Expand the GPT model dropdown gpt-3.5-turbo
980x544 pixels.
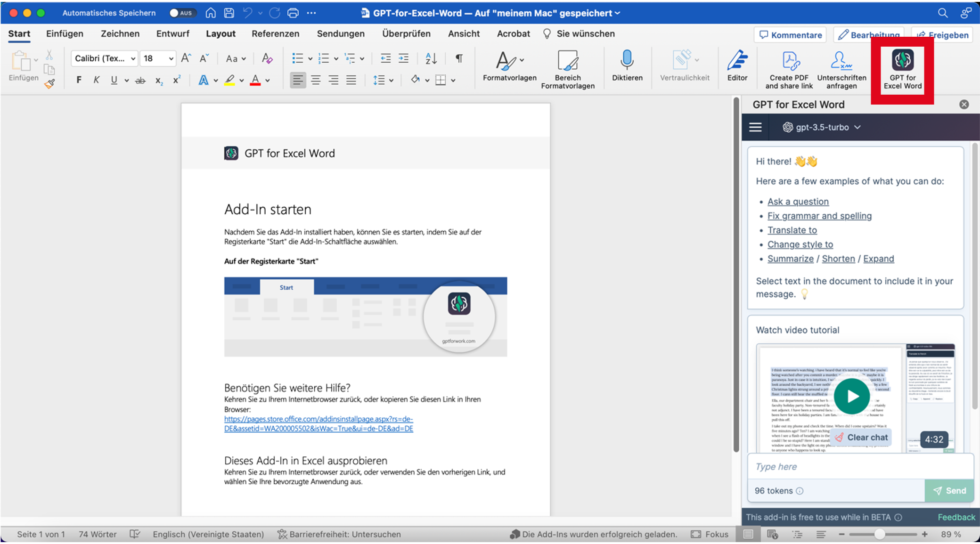(x=821, y=127)
